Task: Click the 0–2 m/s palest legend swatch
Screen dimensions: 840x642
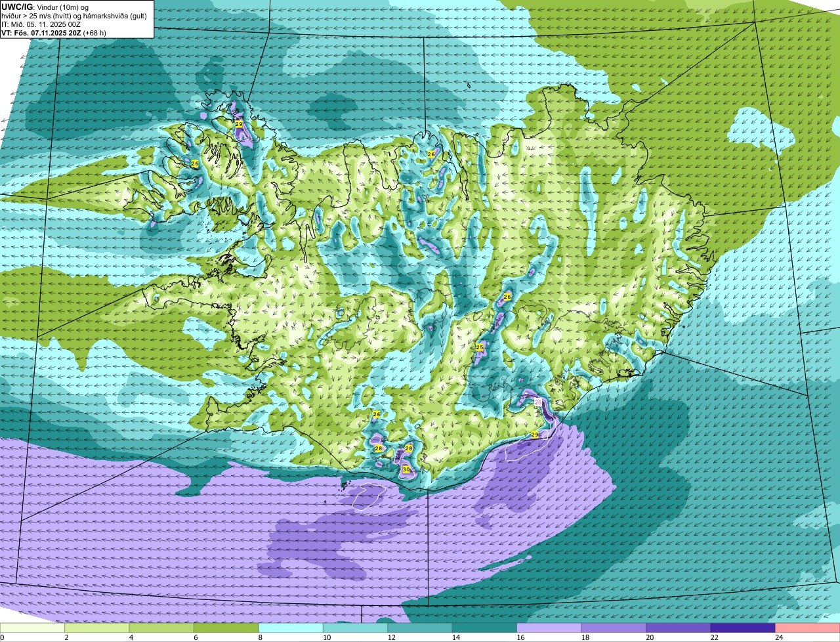Action: pyautogui.click(x=33, y=628)
